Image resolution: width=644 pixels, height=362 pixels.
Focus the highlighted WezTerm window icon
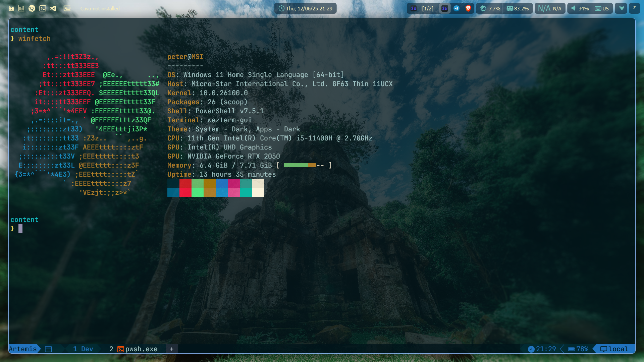tap(445, 8)
